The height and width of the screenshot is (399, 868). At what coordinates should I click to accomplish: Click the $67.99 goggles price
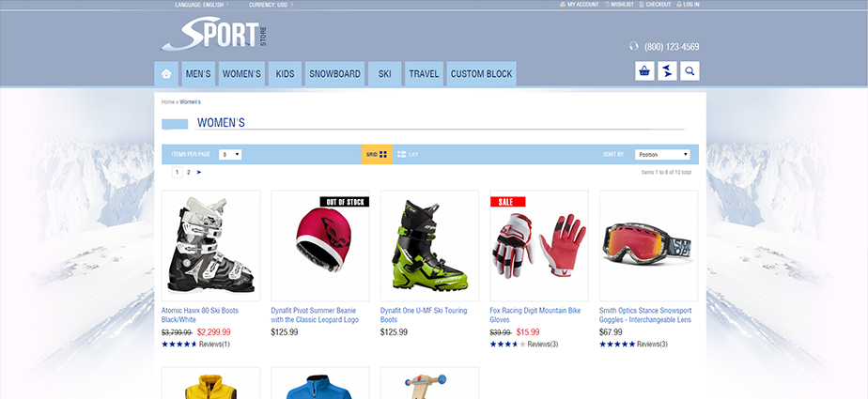611,332
